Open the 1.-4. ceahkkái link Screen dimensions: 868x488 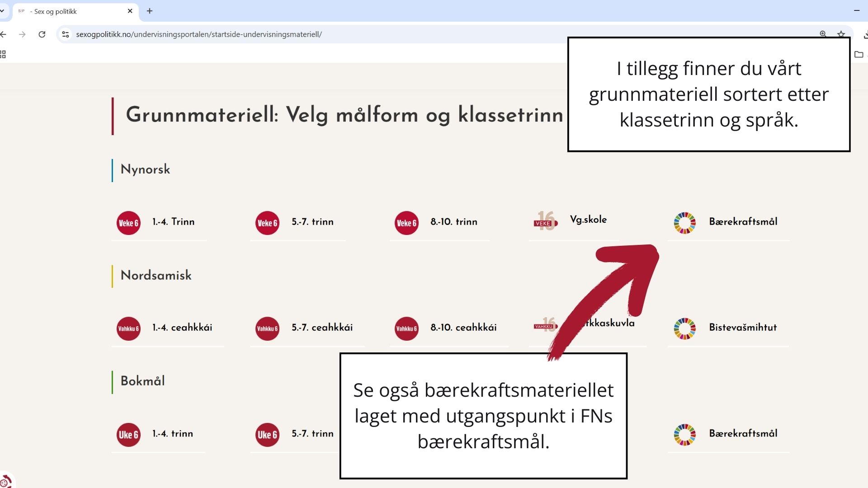coord(182,327)
